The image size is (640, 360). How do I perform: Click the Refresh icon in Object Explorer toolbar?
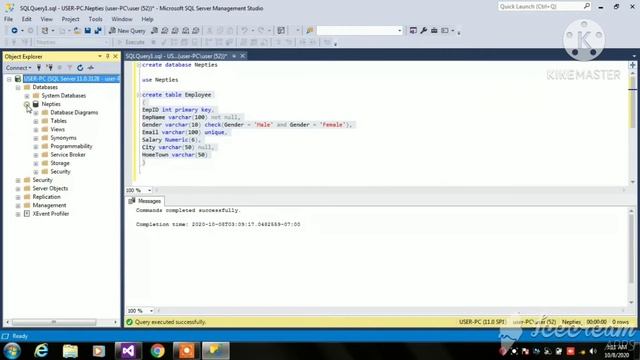(x=80, y=68)
